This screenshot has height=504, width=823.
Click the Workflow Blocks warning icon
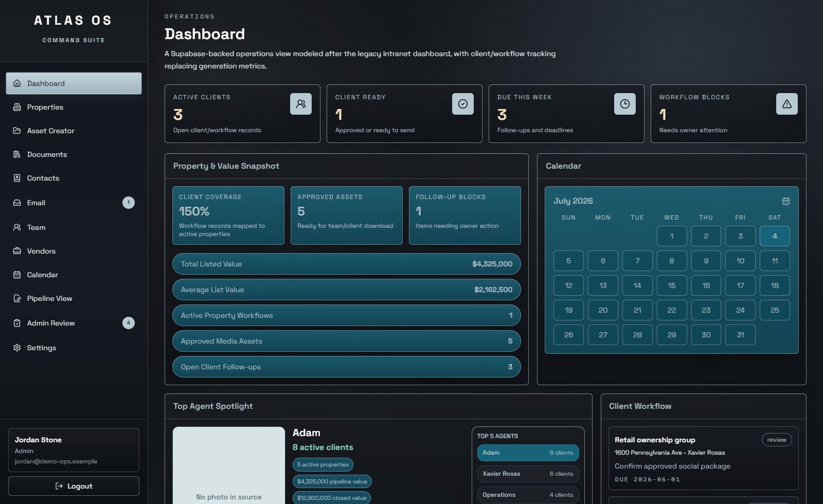point(787,104)
